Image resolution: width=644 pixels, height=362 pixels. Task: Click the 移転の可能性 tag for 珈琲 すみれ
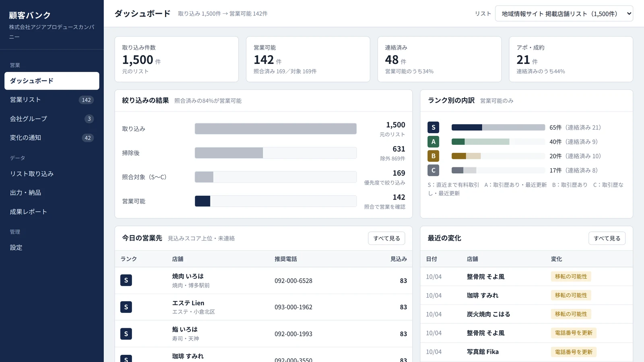pos(571,295)
